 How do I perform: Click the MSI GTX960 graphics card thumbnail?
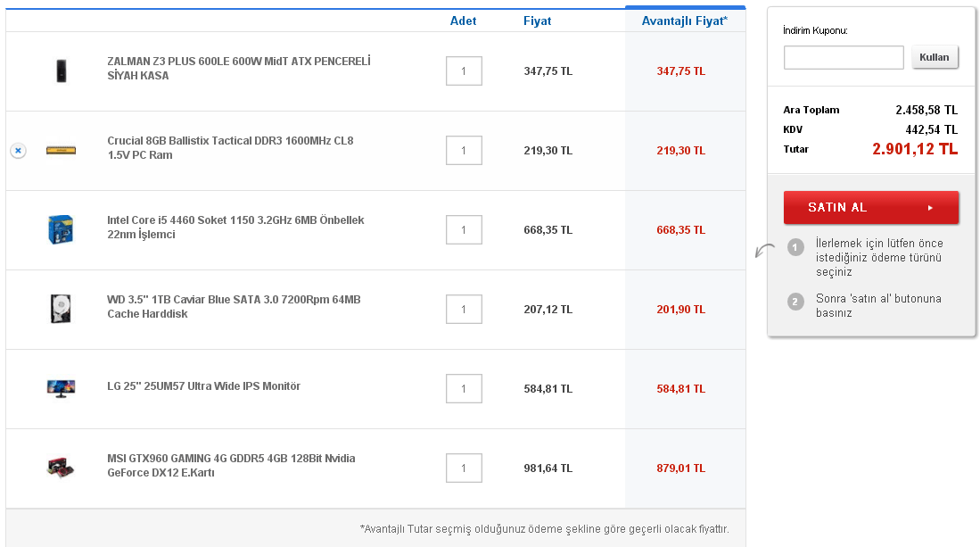point(61,468)
